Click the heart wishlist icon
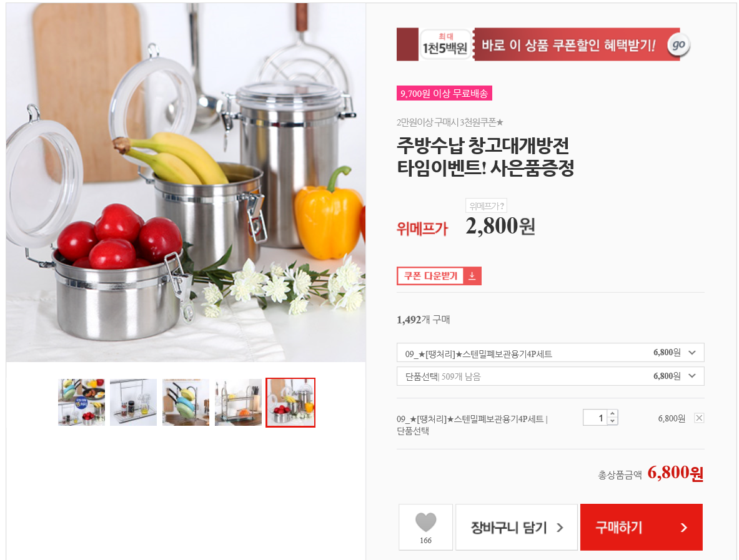The height and width of the screenshot is (560, 739). pyautogui.click(x=425, y=522)
